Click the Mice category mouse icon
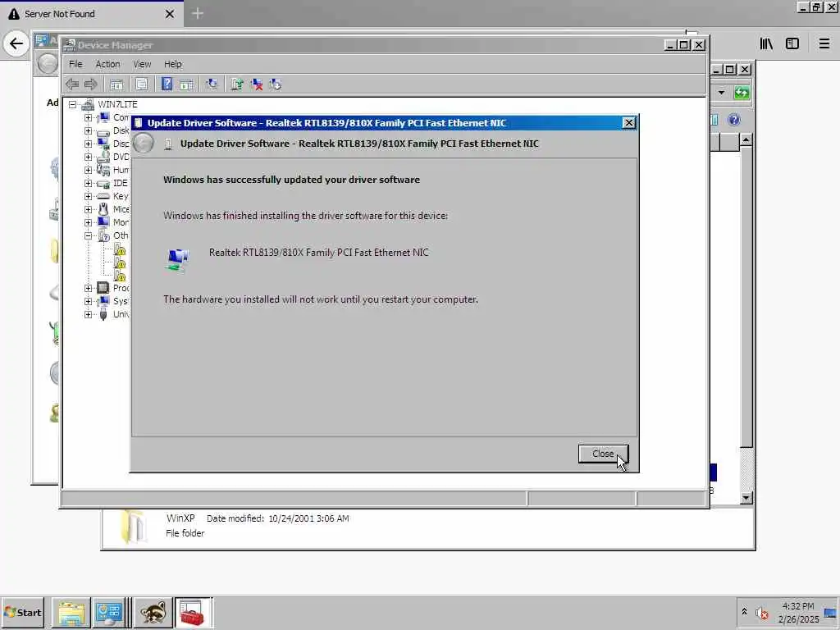Image resolution: width=840 pixels, height=630 pixels. coord(103,209)
